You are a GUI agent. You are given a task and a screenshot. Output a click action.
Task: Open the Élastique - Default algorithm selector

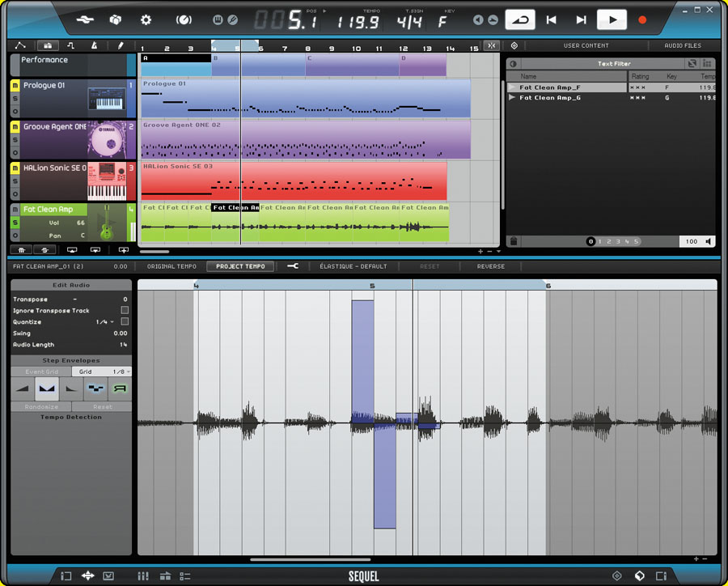pos(353,266)
